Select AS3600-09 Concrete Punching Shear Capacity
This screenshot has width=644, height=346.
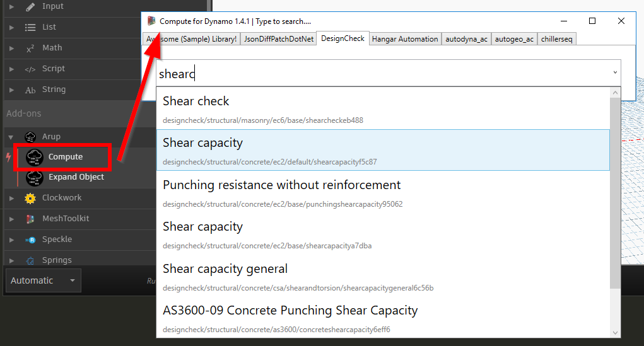pyautogui.click(x=383, y=318)
